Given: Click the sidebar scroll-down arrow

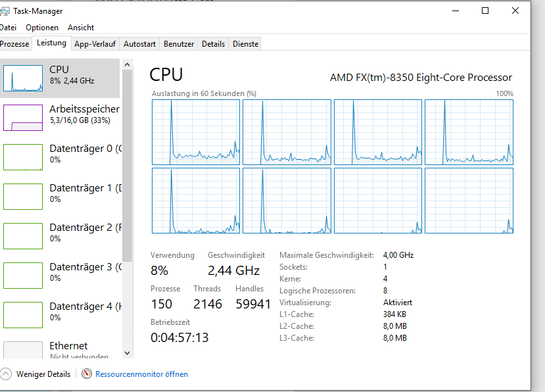Looking at the screenshot, I should click(x=127, y=353).
